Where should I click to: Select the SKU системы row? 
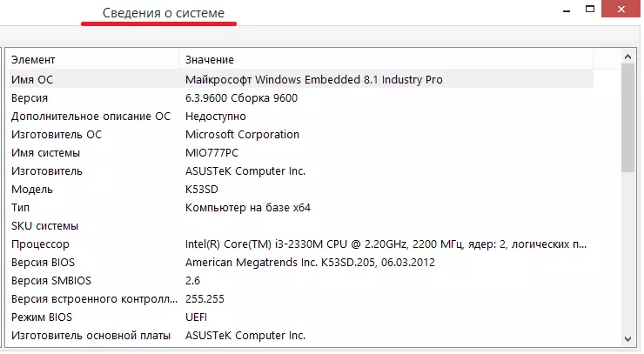[x=44, y=226]
